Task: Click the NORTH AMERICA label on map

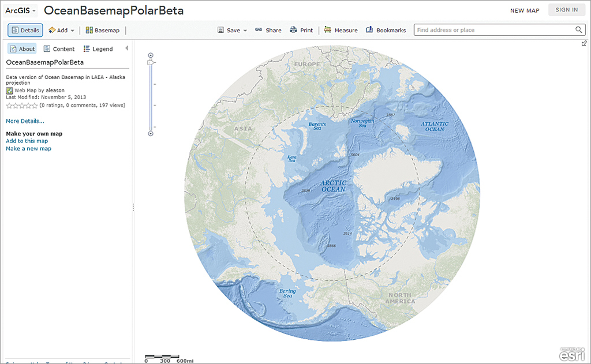Action: point(400,298)
